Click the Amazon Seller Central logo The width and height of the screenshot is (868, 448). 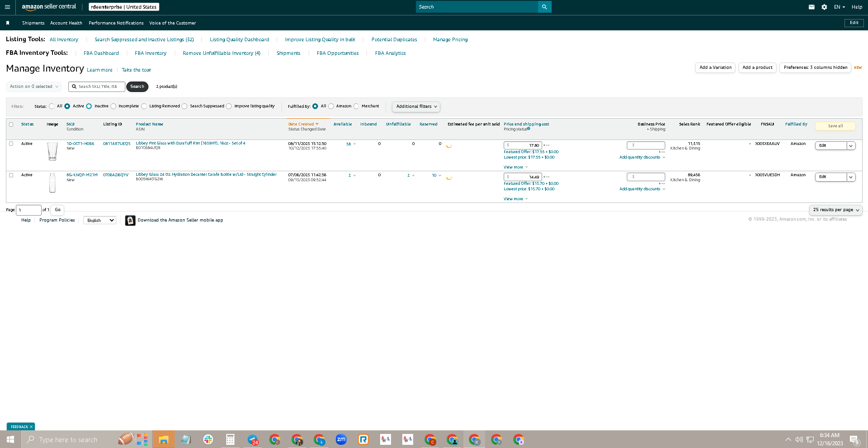point(49,7)
